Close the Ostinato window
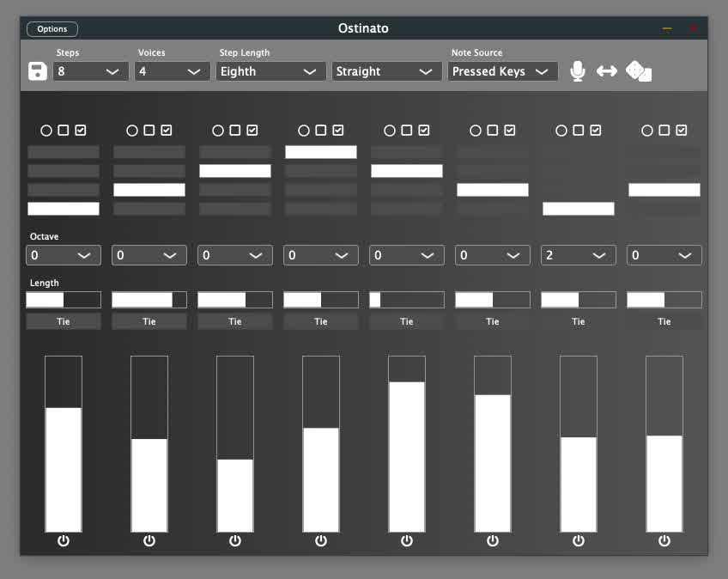The height and width of the screenshot is (579, 728). click(694, 29)
